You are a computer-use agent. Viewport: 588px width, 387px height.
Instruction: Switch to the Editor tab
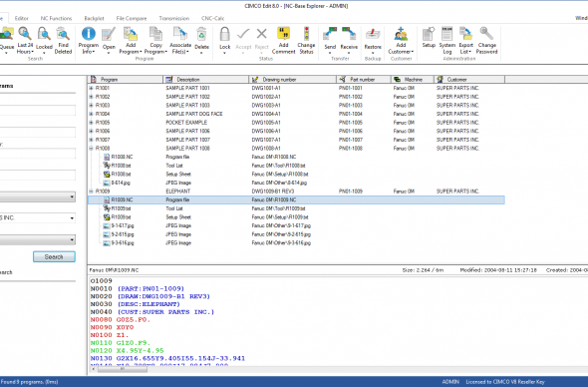(x=21, y=18)
